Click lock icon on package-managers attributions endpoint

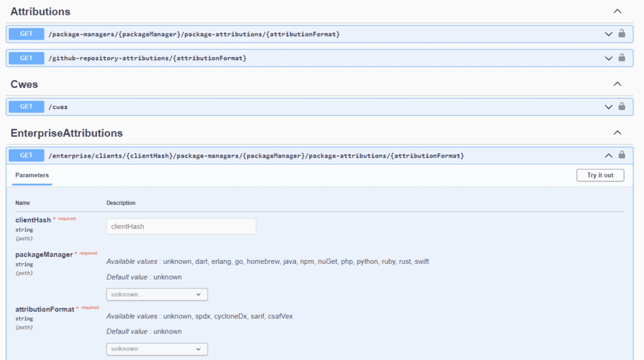[621, 34]
